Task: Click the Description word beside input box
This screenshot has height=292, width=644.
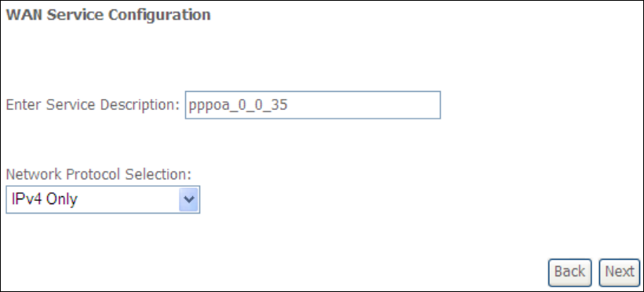Action: tap(140, 105)
